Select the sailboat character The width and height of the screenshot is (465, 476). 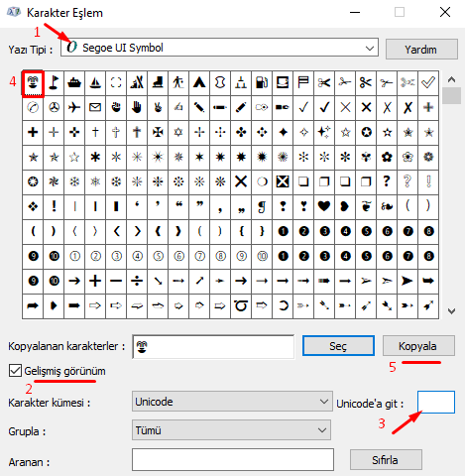(95, 82)
